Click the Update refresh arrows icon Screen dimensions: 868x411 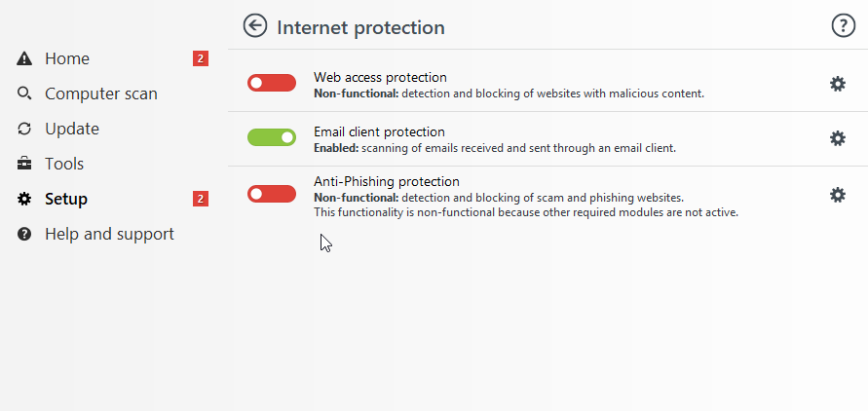[24, 129]
